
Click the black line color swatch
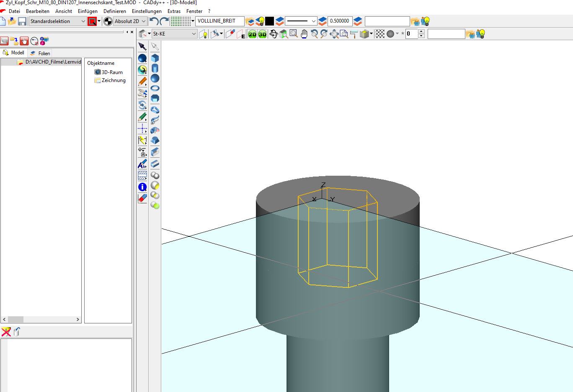click(x=270, y=21)
